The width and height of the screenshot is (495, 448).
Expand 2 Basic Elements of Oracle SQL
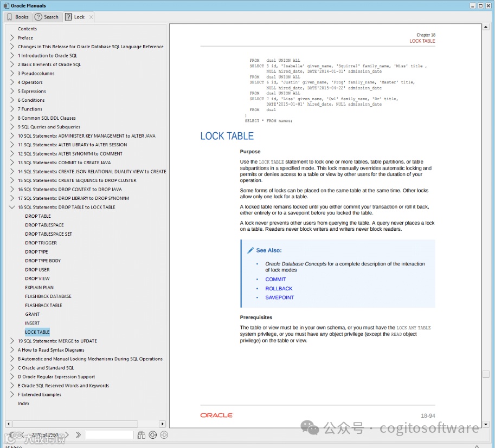[12, 64]
